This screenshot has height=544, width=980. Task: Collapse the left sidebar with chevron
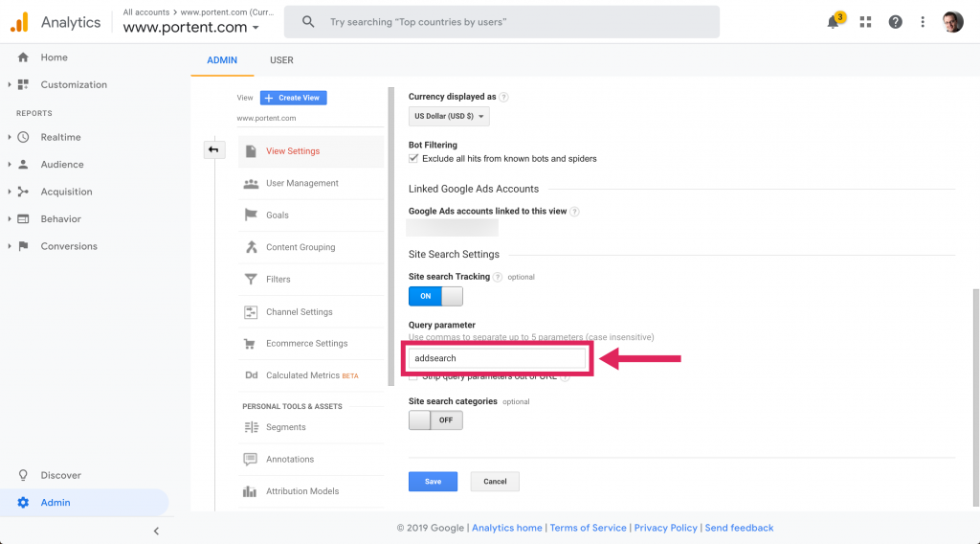[x=156, y=531]
